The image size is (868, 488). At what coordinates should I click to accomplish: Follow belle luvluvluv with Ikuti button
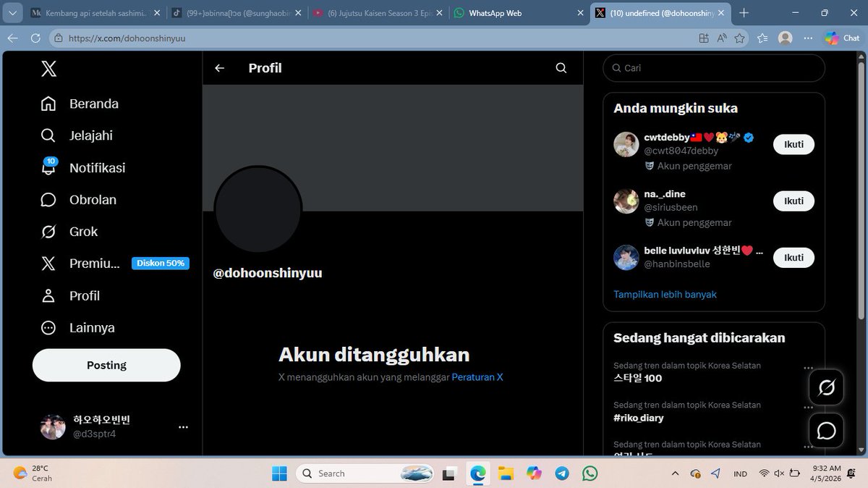click(793, 257)
